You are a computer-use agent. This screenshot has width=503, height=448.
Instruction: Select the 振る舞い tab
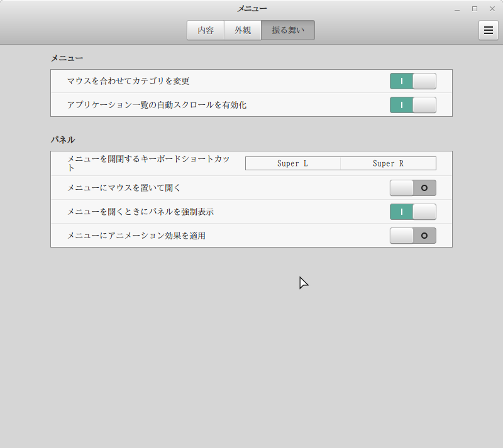pos(288,30)
